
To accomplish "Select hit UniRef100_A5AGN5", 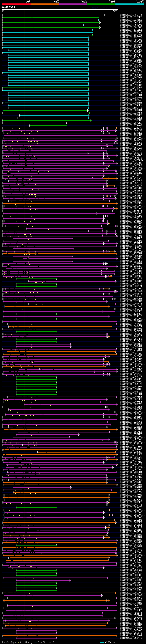I will point(131,82).
